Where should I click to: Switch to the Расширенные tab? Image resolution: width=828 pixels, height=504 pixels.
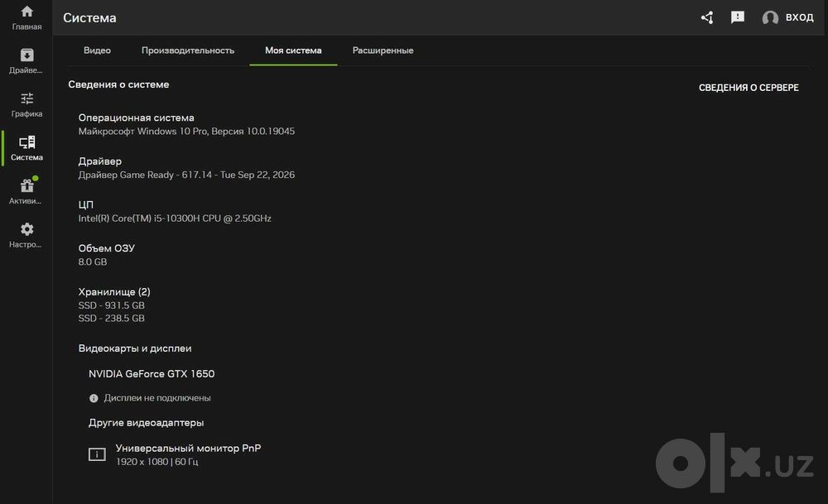[x=383, y=50]
